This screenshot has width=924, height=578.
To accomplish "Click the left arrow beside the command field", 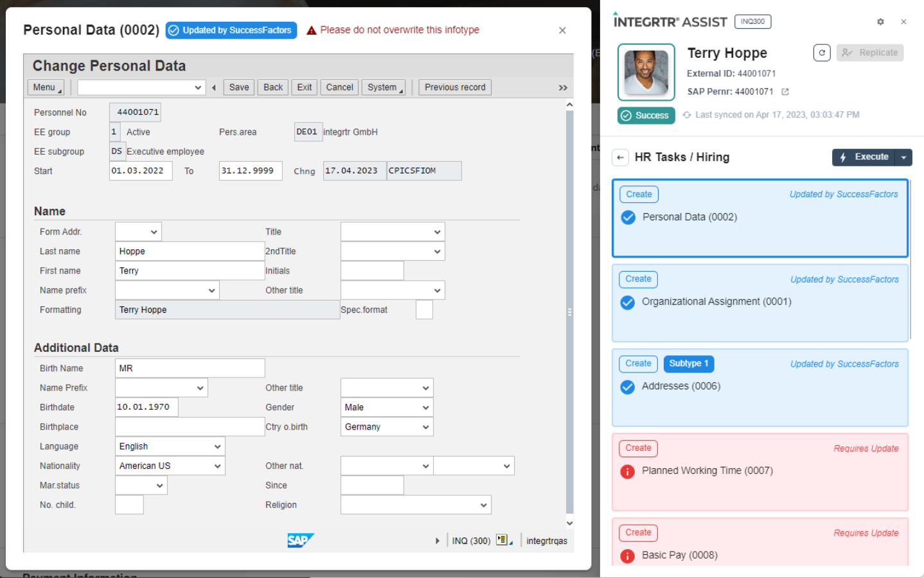I will coord(214,88).
